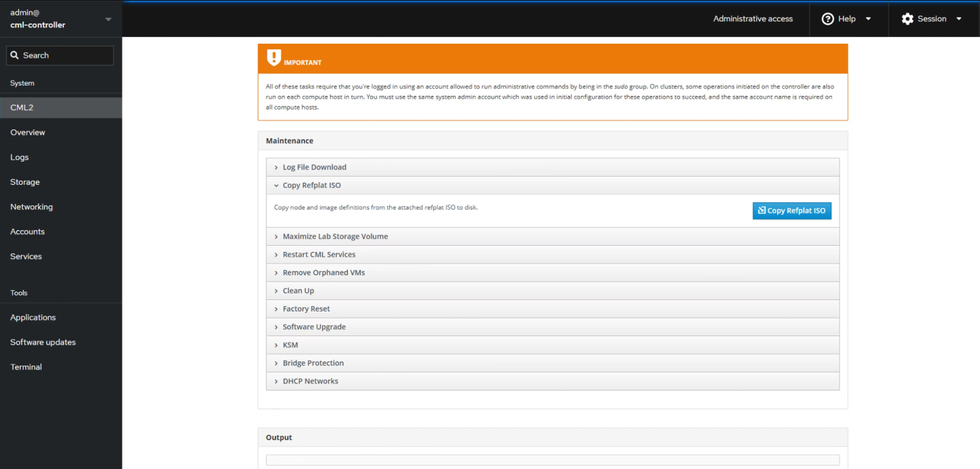Click the search magnifier icon in sidebar
The width and height of the screenshot is (980, 469).
15,55
